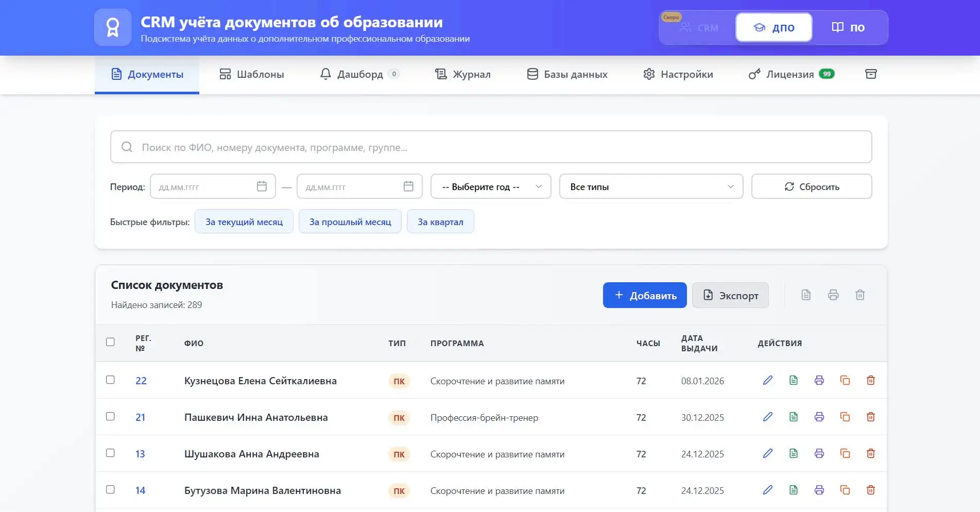Apply За текущий месяц quick filter
This screenshot has width=980, height=512.
click(x=244, y=221)
